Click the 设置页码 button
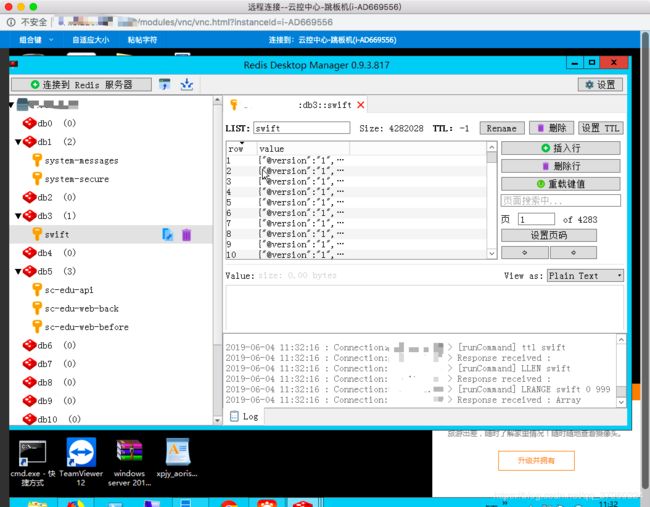 [x=549, y=235]
